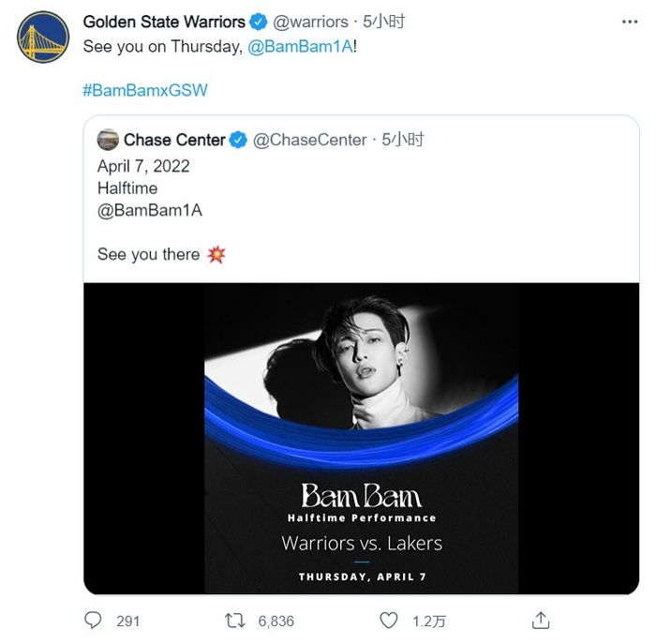Click the Golden State Warriors display name
Viewport: 656px width, 644px height.
[164, 22]
